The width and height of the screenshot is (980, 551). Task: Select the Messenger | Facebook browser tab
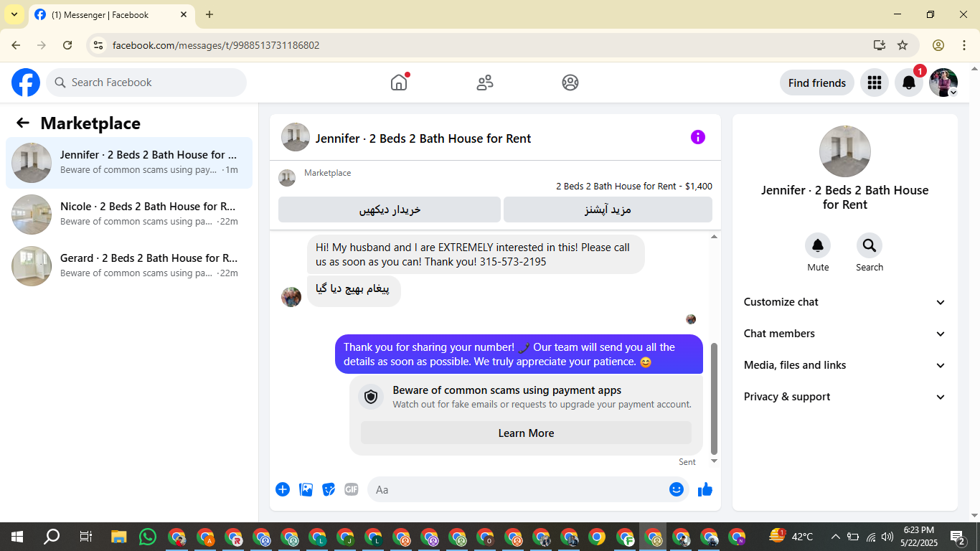tap(111, 14)
